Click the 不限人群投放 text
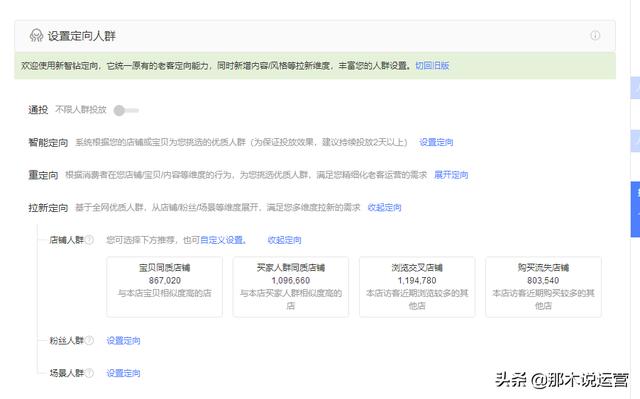 81,110
